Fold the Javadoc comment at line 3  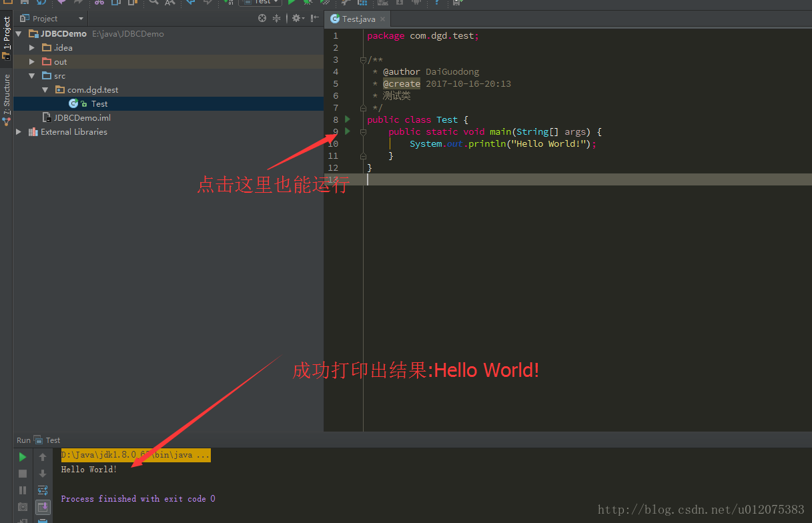click(x=364, y=60)
